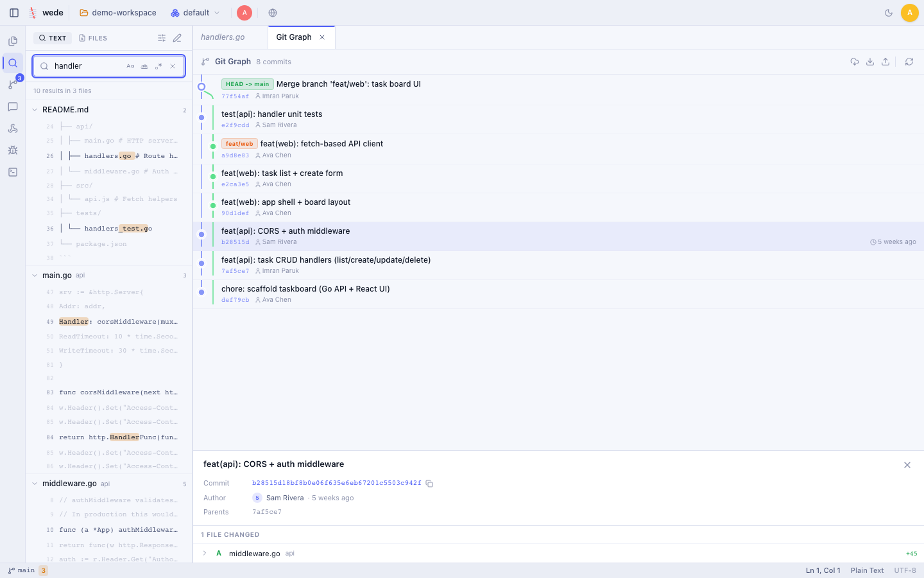Click the full commit hash link b28515d18bf8b0e0…
Image resolution: width=924 pixels, height=578 pixels.
coord(337,483)
